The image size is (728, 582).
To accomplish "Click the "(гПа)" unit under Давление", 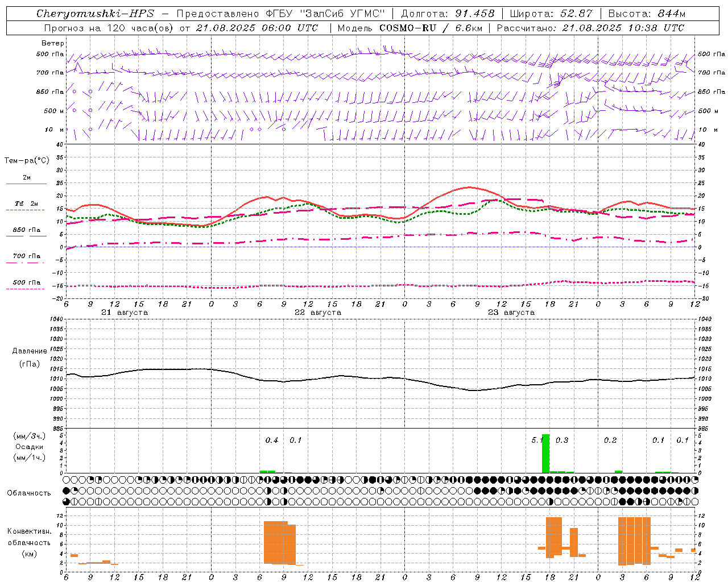I will pos(29,364).
